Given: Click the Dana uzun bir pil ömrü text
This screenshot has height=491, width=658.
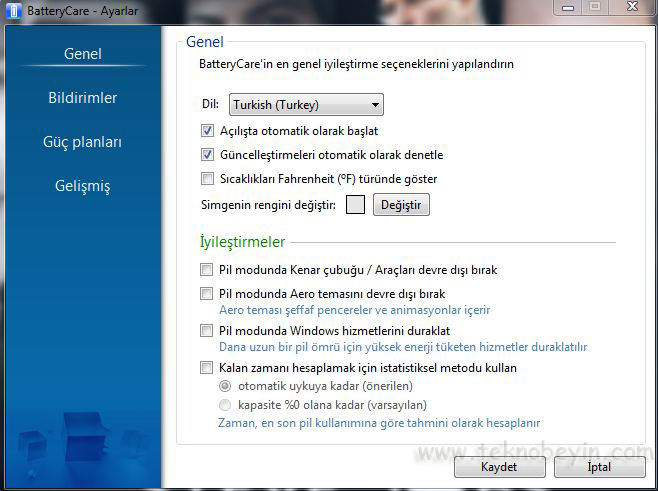Looking at the screenshot, I should tap(403, 347).
